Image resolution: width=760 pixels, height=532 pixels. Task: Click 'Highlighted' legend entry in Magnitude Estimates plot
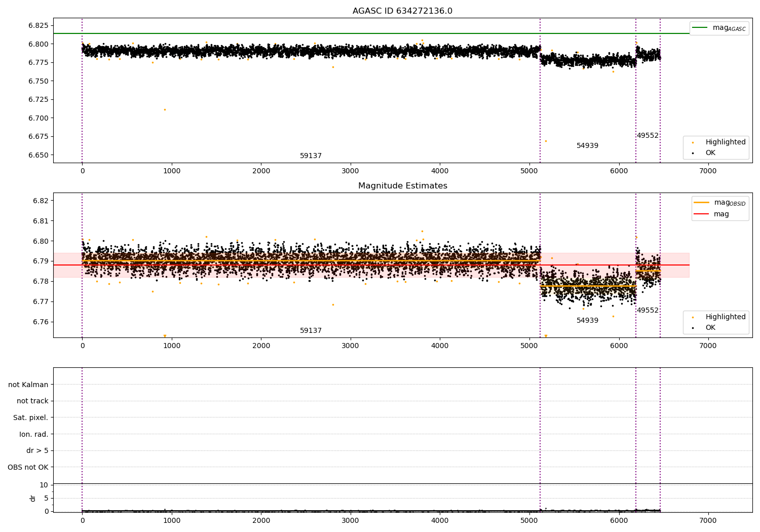click(x=718, y=317)
